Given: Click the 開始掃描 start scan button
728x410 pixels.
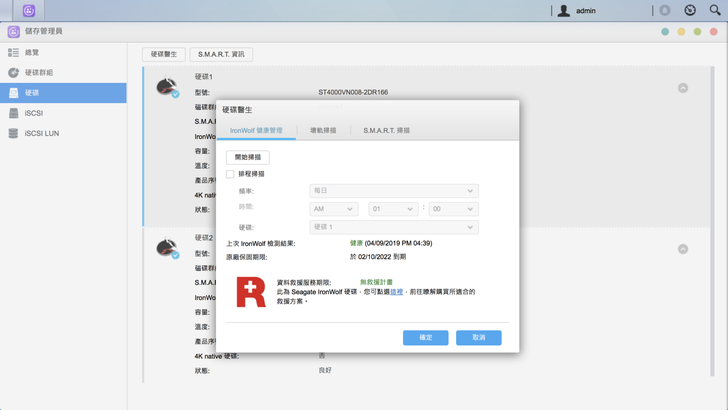Looking at the screenshot, I should (x=248, y=157).
